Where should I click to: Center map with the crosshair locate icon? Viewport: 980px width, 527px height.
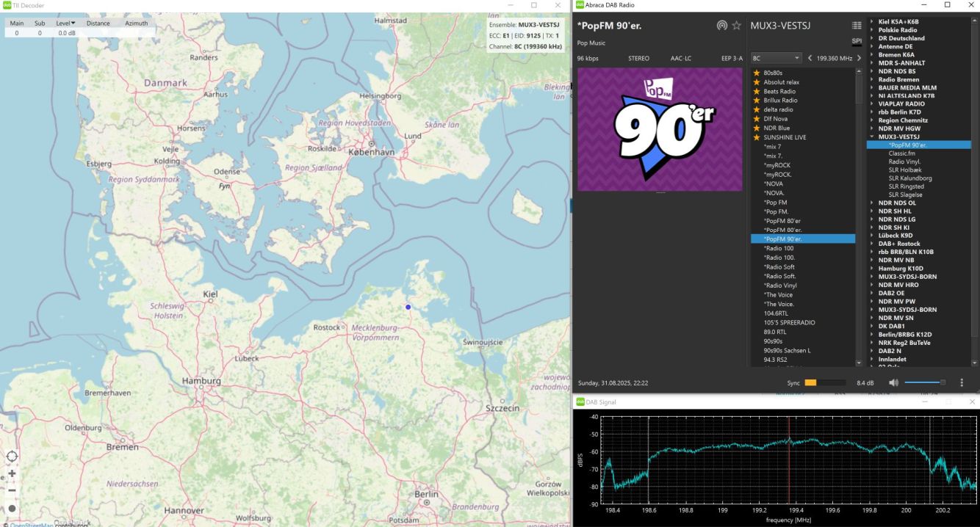click(12, 456)
